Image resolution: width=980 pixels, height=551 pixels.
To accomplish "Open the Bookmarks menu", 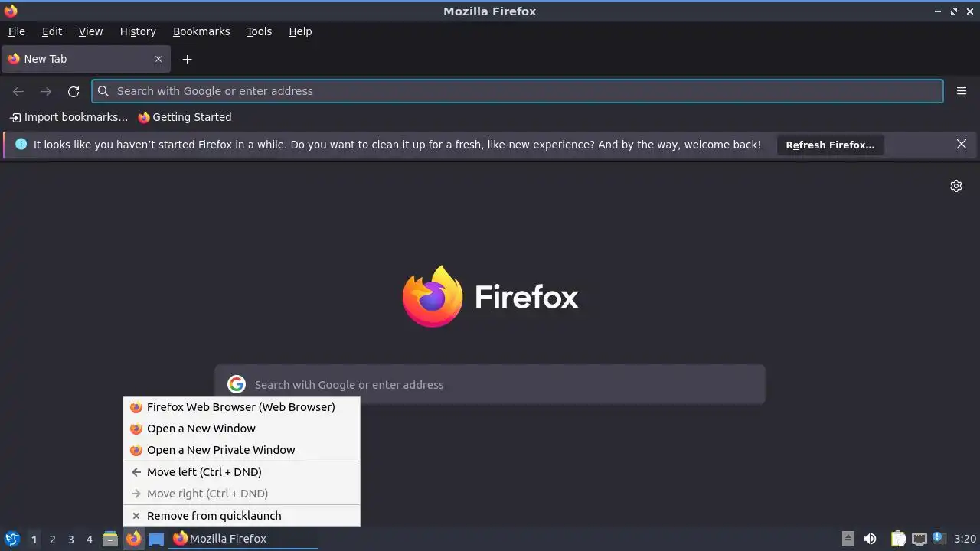I will tap(201, 31).
